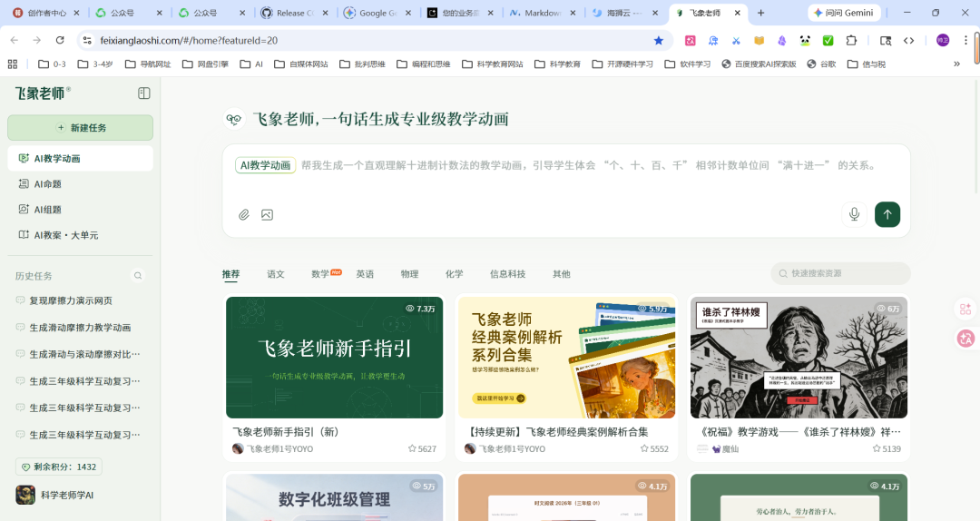The width and height of the screenshot is (980, 521).
Task: Switch to the 信息科技 tab
Action: 507,274
